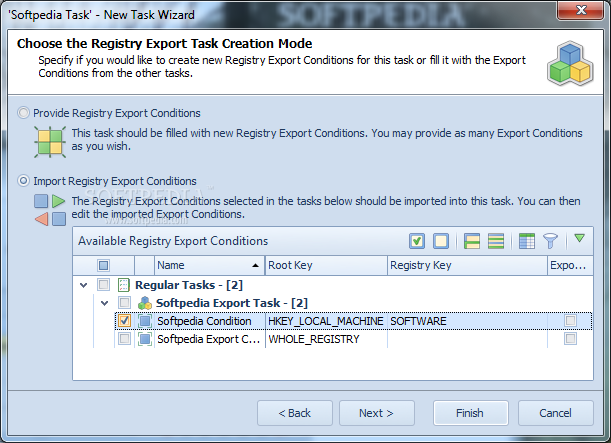Open the column chooser grid icon
The height and width of the screenshot is (443, 611).
[527, 241]
